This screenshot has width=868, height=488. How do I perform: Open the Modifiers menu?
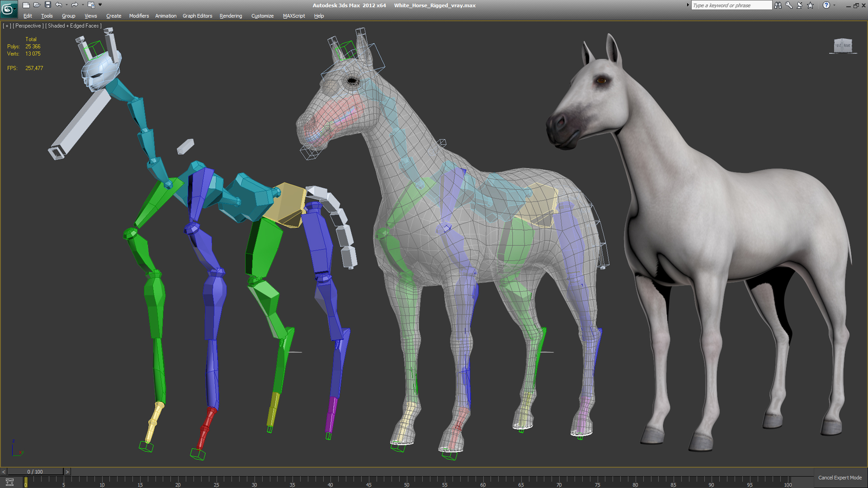pyautogui.click(x=139, y=16)
